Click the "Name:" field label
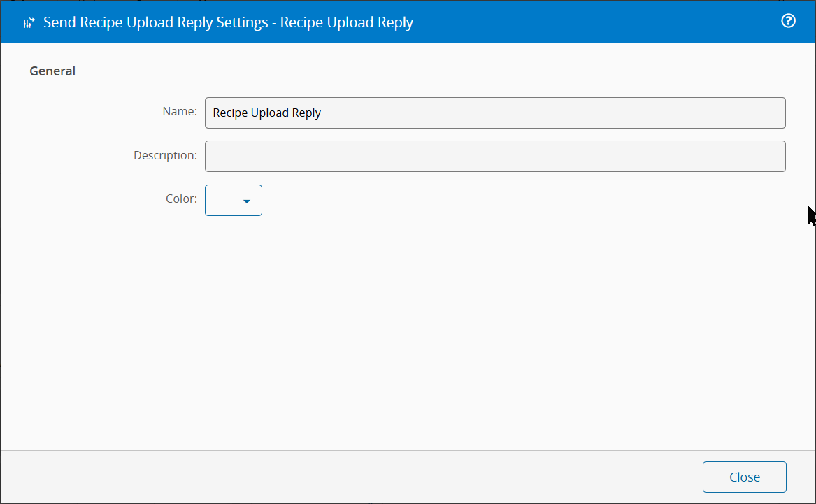Screen dimensions: 816x504 180,111
